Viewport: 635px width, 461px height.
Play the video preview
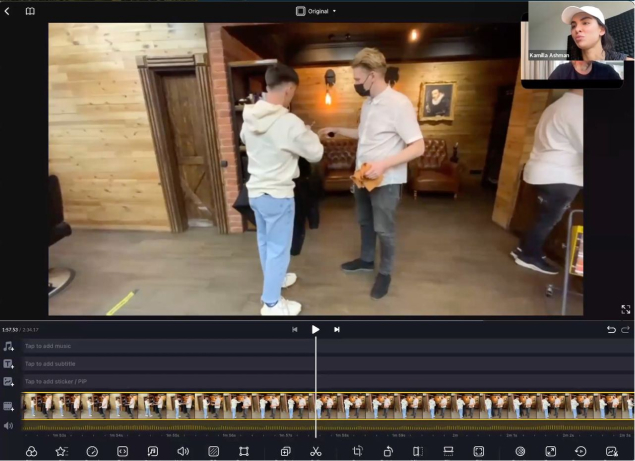pyautogui.click(x=315, y=329)
